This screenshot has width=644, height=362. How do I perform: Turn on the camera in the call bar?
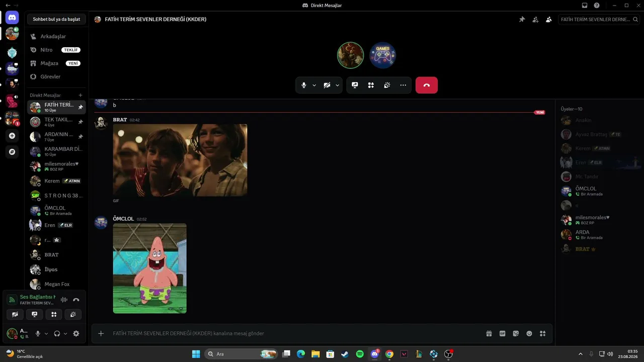coord(327,85)
